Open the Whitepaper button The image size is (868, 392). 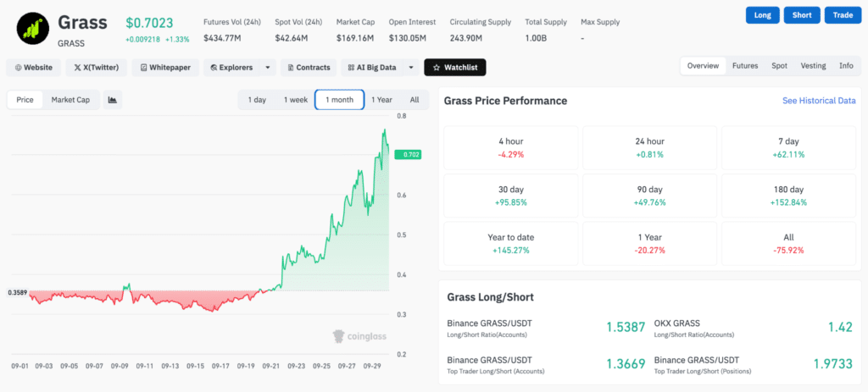165,68
